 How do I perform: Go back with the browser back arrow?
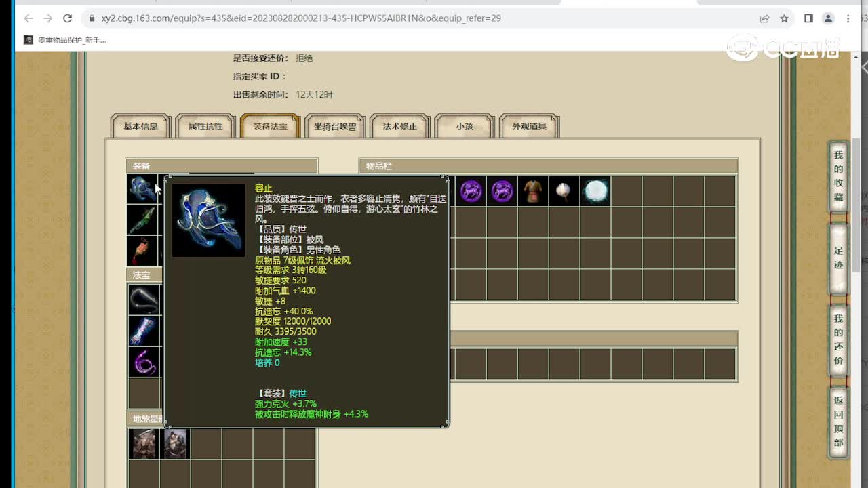(x=28, y=18)
